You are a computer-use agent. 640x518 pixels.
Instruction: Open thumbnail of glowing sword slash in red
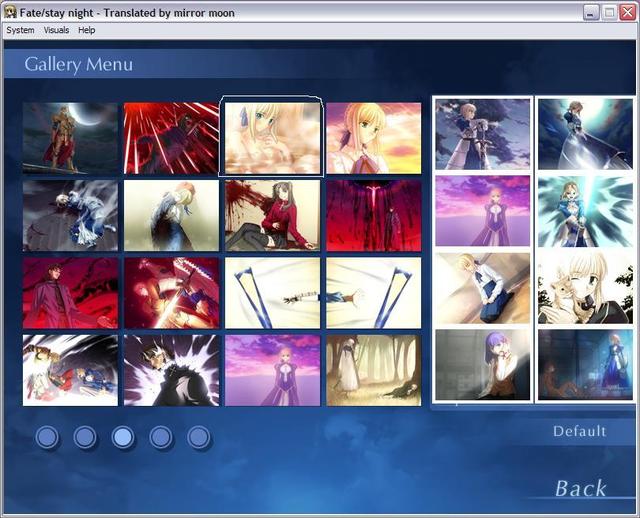pyautogui.click(x=171, y=293)
